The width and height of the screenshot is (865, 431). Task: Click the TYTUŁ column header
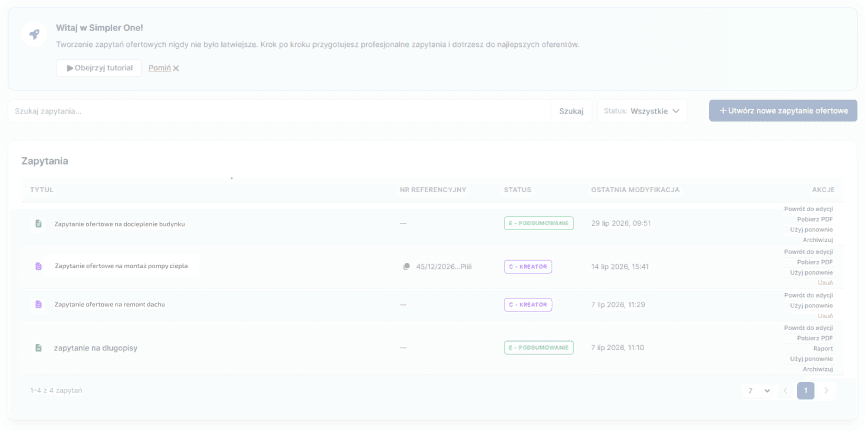click(x=41, y=190)
